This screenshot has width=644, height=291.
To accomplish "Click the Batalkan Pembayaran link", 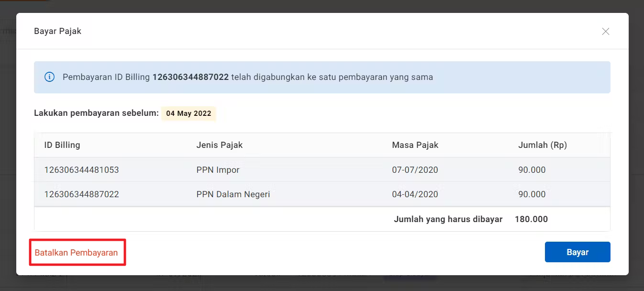I will (76, 253).
